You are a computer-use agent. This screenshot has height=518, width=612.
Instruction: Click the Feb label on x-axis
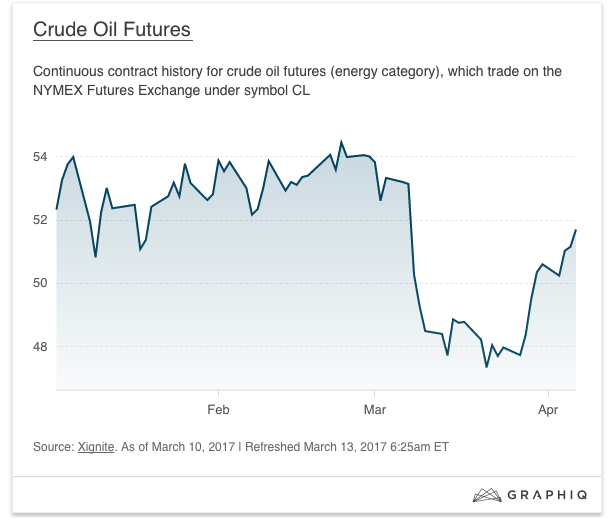218,410
